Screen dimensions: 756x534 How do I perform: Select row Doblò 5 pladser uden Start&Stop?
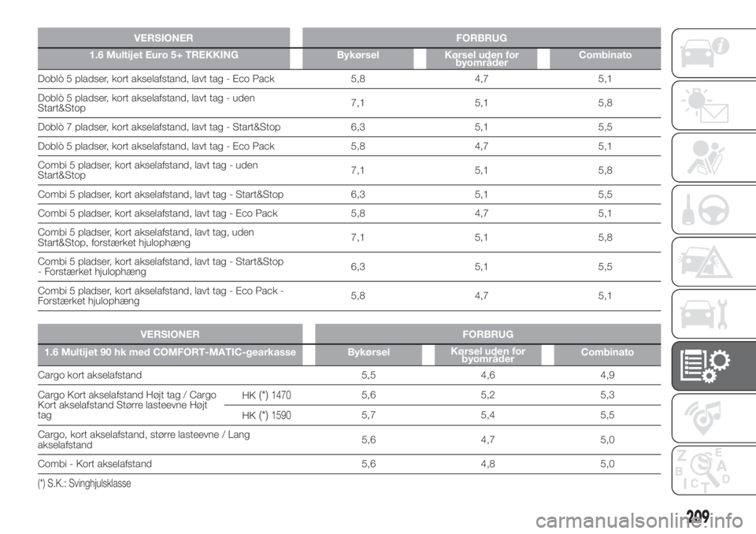(x=349, y=102)
